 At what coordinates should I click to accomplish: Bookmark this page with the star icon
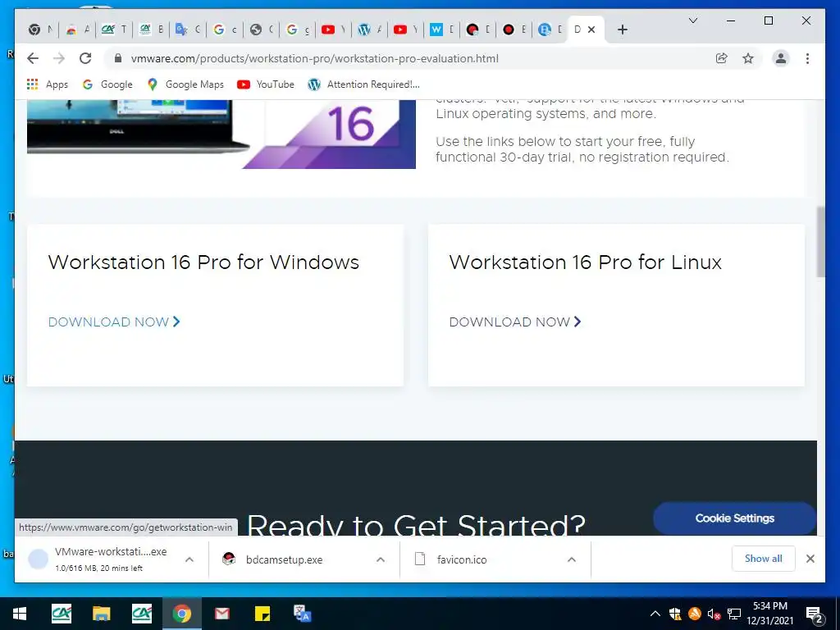[x=748, y=58]
